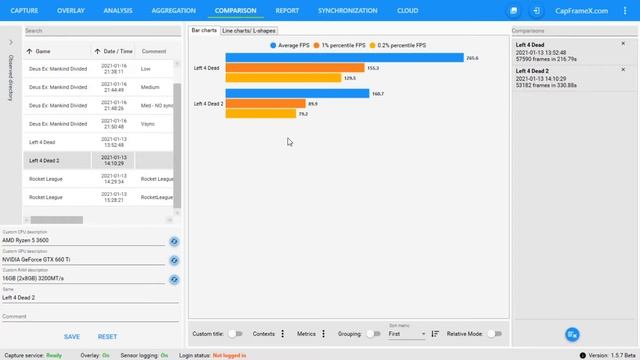The image size is (640, 360).
Task: Click the Game name field with Left 4 Dead 2
Action: (x=90, y=298)
